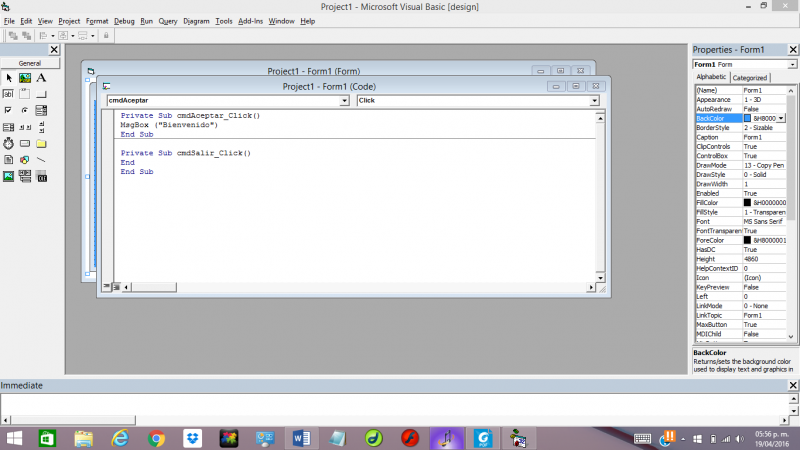800x450 pixels.
Task: Close the Properties panel
Action: pos(793,49)
